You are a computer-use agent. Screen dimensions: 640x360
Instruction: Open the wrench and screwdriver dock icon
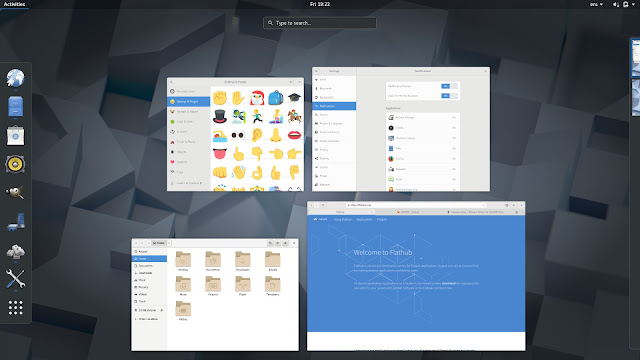click(x=16, y=279)
